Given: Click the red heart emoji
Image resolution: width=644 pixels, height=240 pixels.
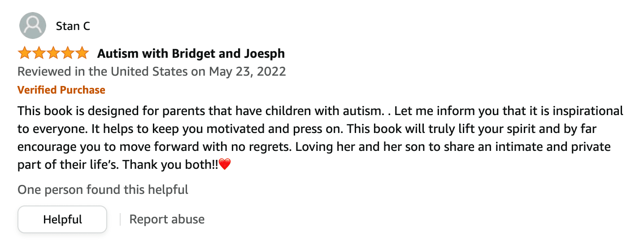Looking at the screenshot, I should (x=225, y=165).
